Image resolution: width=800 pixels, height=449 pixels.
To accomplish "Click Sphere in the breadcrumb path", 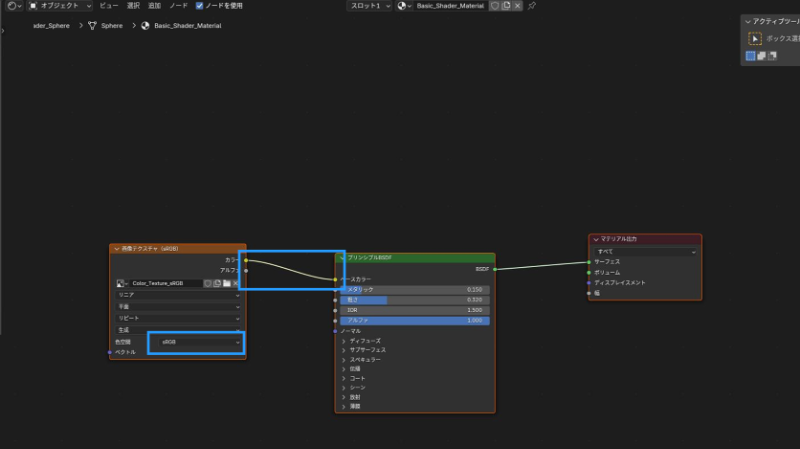I will [x=112, y=26].
